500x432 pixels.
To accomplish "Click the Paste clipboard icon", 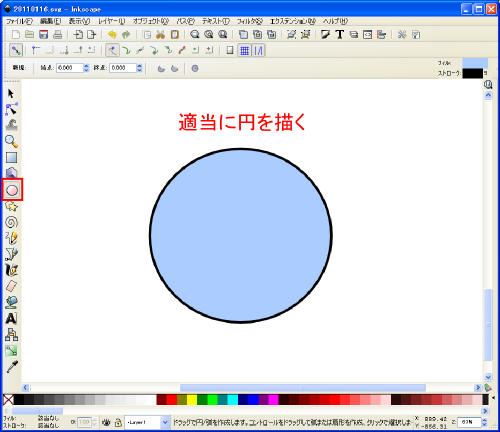I will coord(175,34).
